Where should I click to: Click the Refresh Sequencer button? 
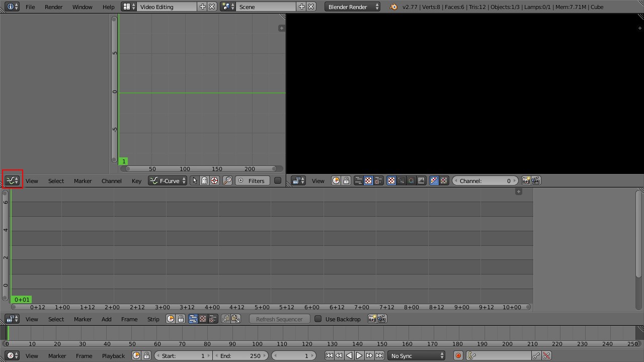point(279,319)
